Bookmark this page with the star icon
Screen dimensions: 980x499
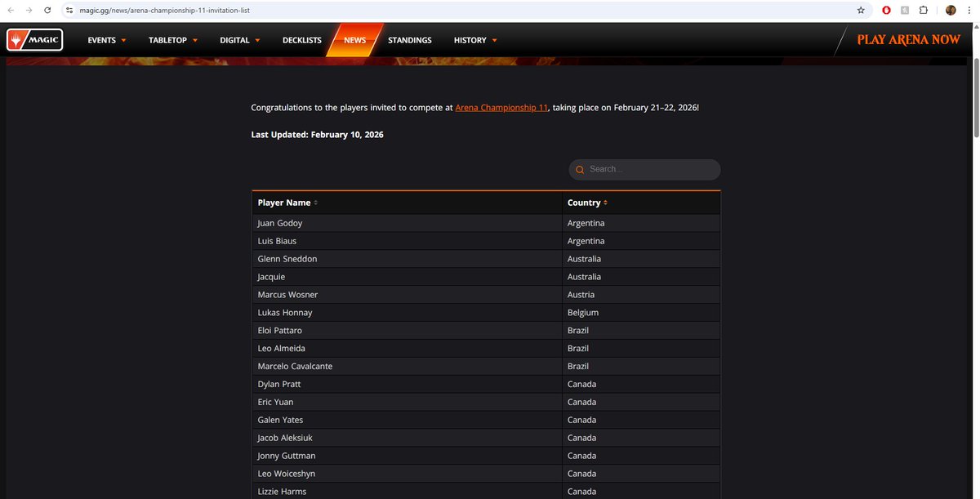click(x=861, y=11)
